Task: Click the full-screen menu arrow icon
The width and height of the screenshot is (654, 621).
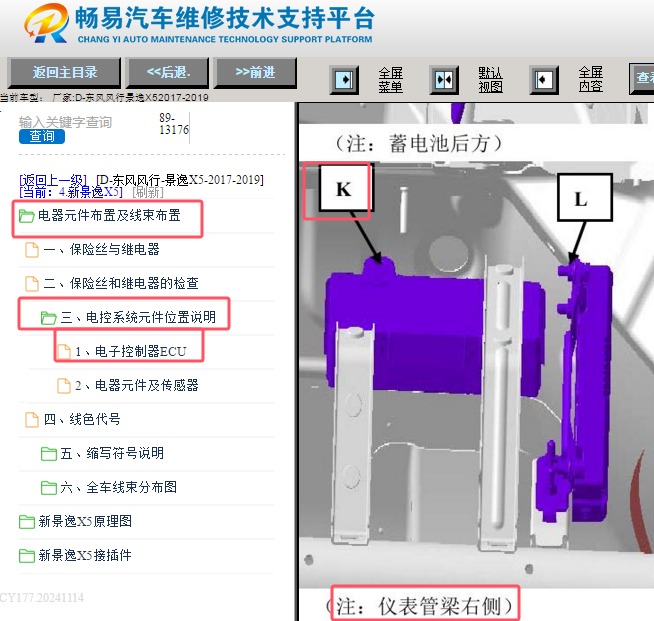Action: click(344, 79)
